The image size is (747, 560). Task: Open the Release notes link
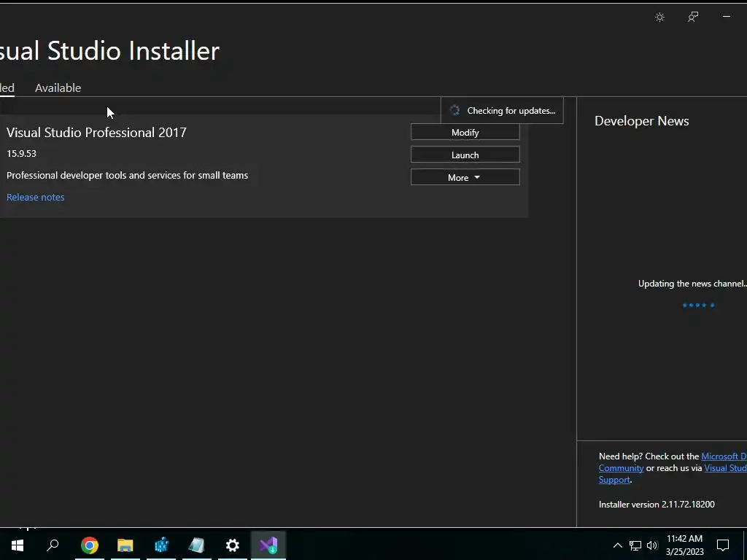[x=35, y=197]
